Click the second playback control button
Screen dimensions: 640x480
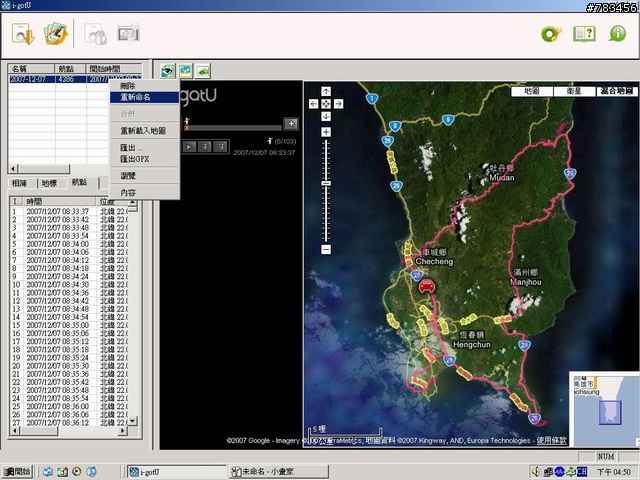point(205,147)
